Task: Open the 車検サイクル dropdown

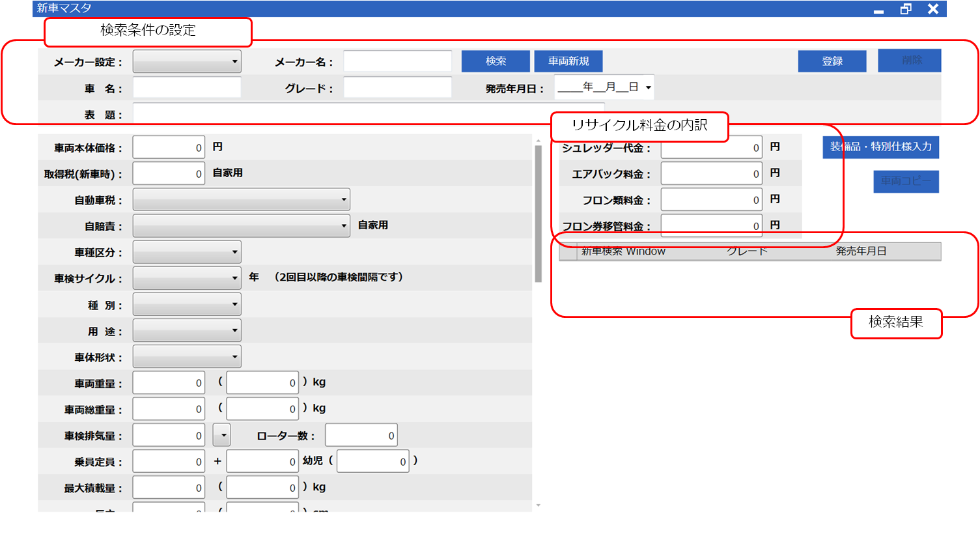Action: click(x=187, y=278)
